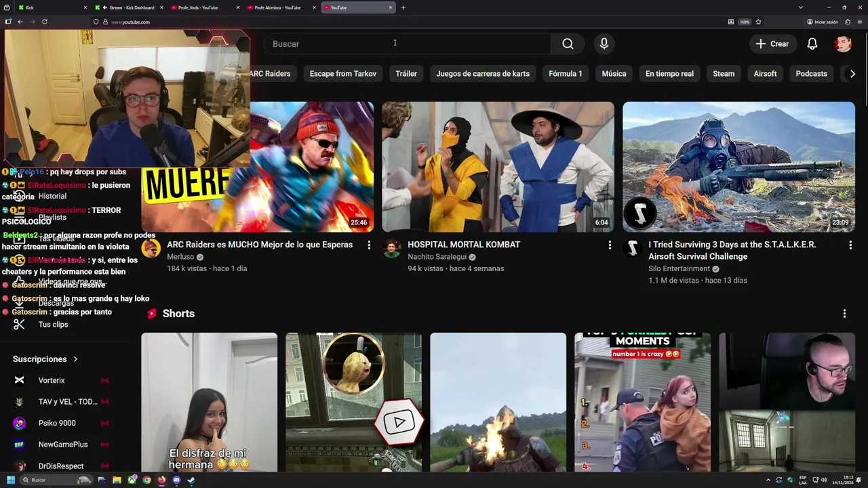Click the Nachito Saralegui channel avatar
868x488 pixels.
[x=391, y=249]
